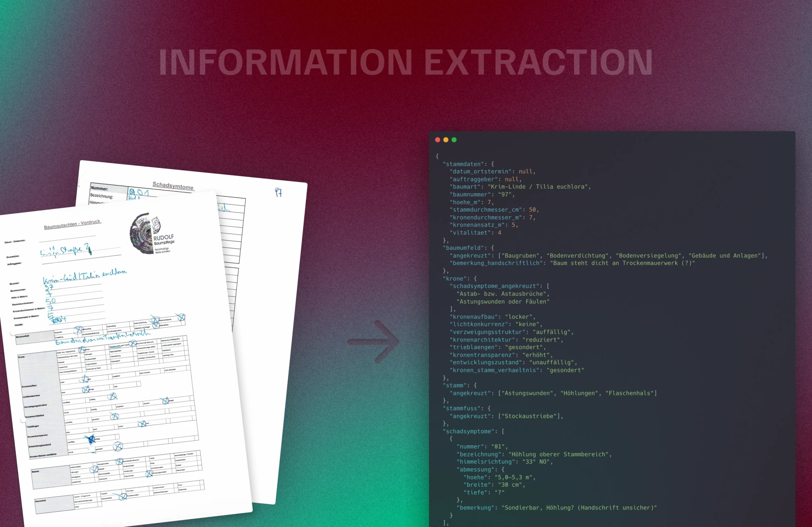Click the "baumart" line with Tilia euchlora
Image resolution: width=812 pixels, height=527 pixels.
pos(520,187)
